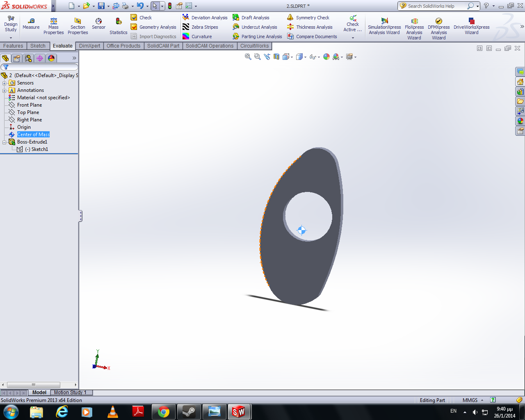Screen dimensions: 525x420
Task: Run Symmetry Check tool
Action: [308, 18]
